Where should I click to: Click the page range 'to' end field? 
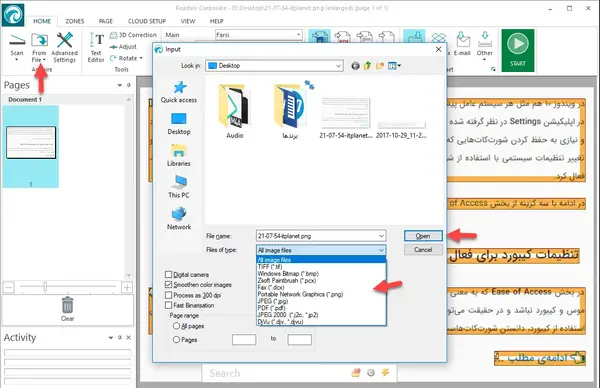tap(300, 339)
